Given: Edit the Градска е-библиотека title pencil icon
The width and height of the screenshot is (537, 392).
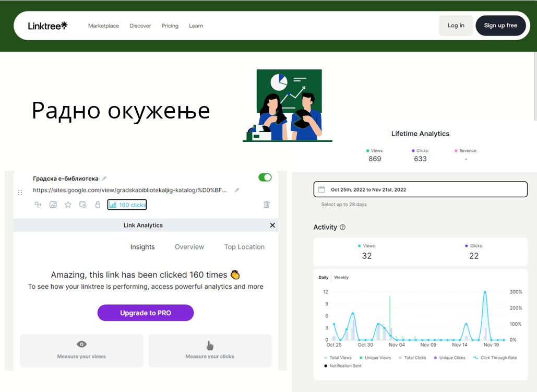Looking at the screenshot, I should 104,178.
